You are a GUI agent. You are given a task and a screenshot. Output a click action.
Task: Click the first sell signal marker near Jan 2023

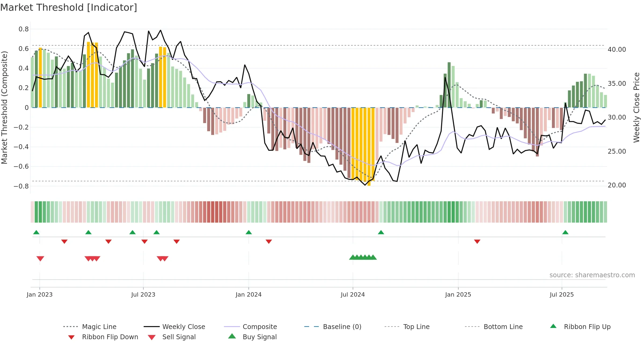[x=40, y=259]
